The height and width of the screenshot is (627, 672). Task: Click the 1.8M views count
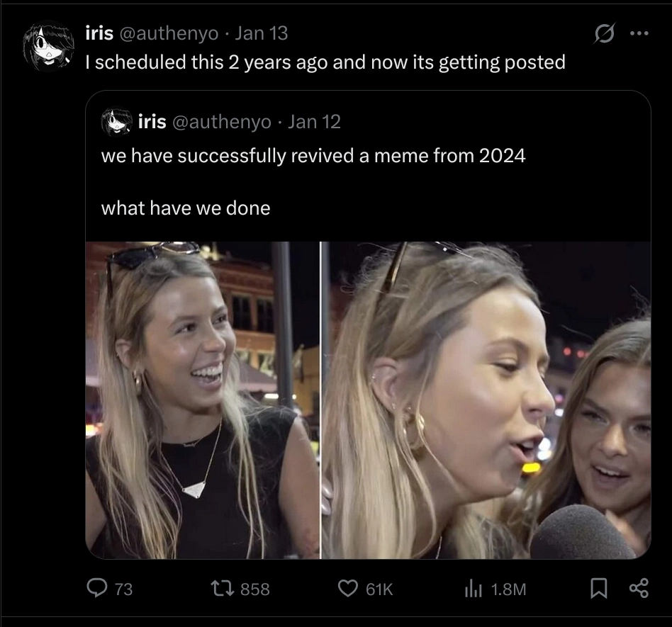508,589
